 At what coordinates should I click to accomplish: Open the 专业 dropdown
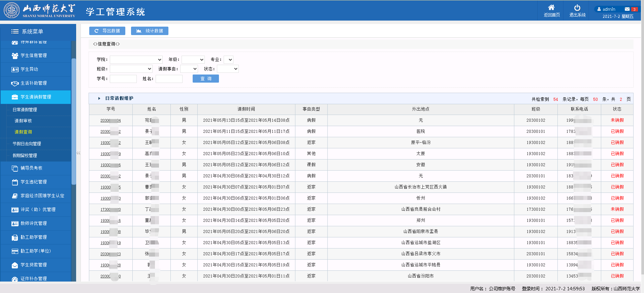(228, 60)
